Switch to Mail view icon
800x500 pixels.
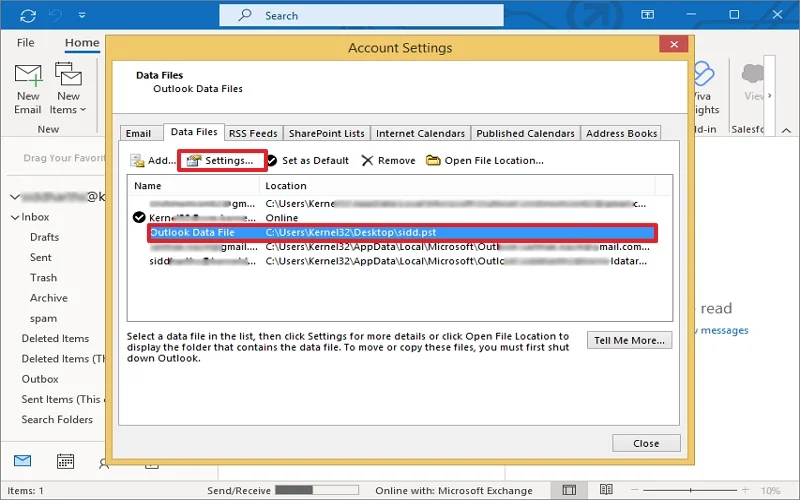22,461
